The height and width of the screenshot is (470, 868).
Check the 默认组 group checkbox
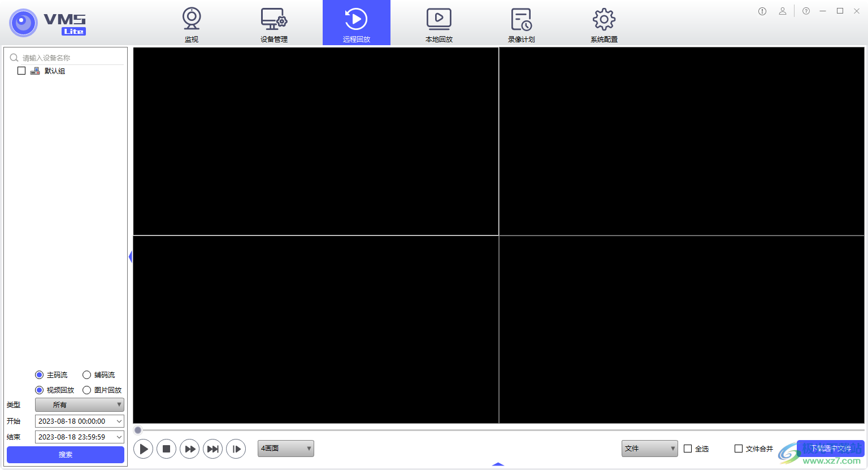tap(21, 71)
